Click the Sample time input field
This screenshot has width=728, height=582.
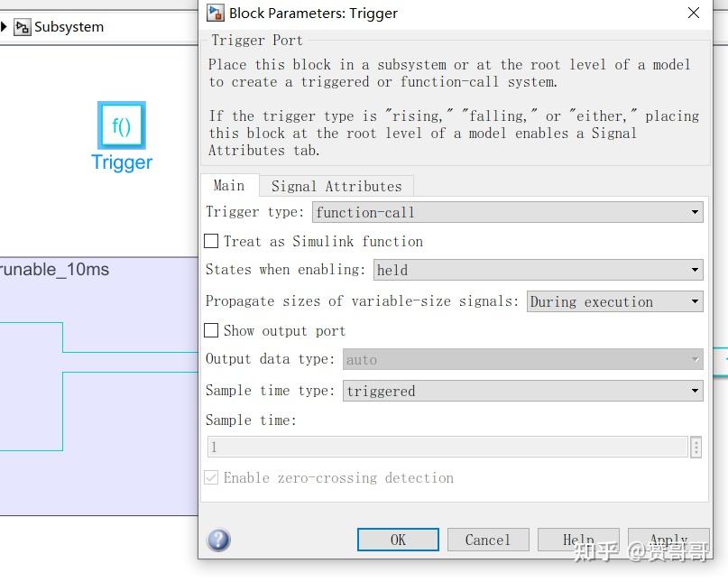[x=447, y=447]
